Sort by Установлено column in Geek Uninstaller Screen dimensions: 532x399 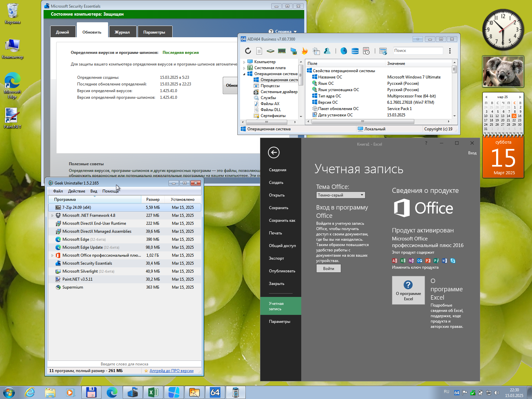pyautogui.click(x=183, y=199)
